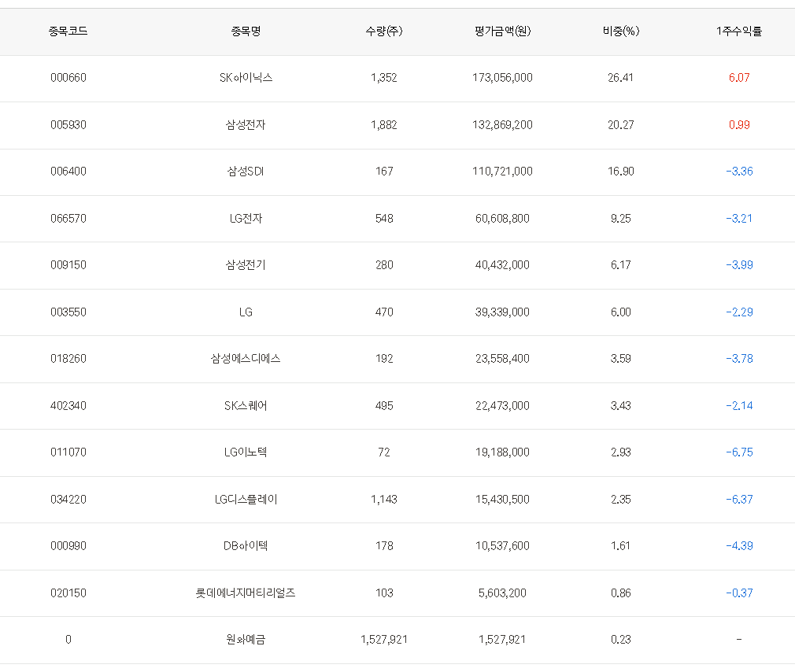795x672 pixels.
Task: Click the quantity 495
Action: [384, 406]
